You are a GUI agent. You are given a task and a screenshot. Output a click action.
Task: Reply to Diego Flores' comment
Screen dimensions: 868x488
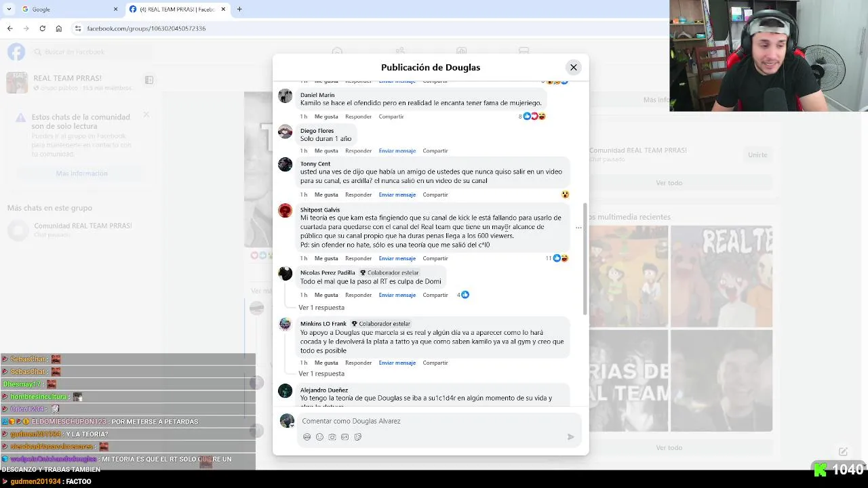(358, 151)
